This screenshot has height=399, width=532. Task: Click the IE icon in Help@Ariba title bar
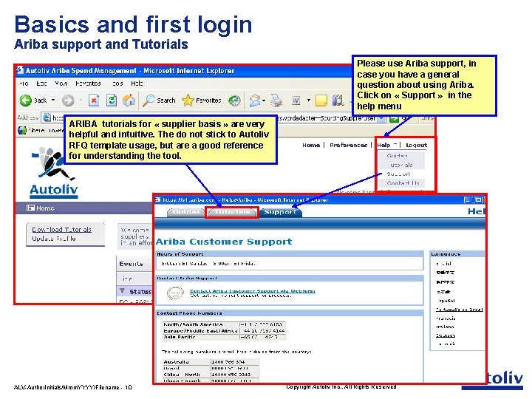[x=158, y=199]
